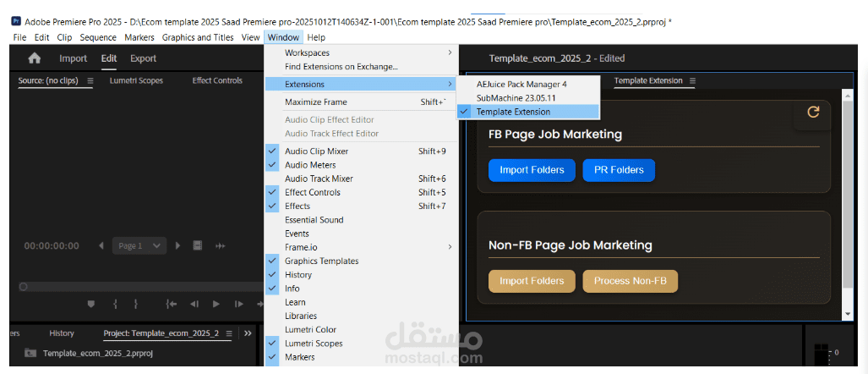
Task: Expand the highlighted Extensions submenu item
Action: pos(362,85)
